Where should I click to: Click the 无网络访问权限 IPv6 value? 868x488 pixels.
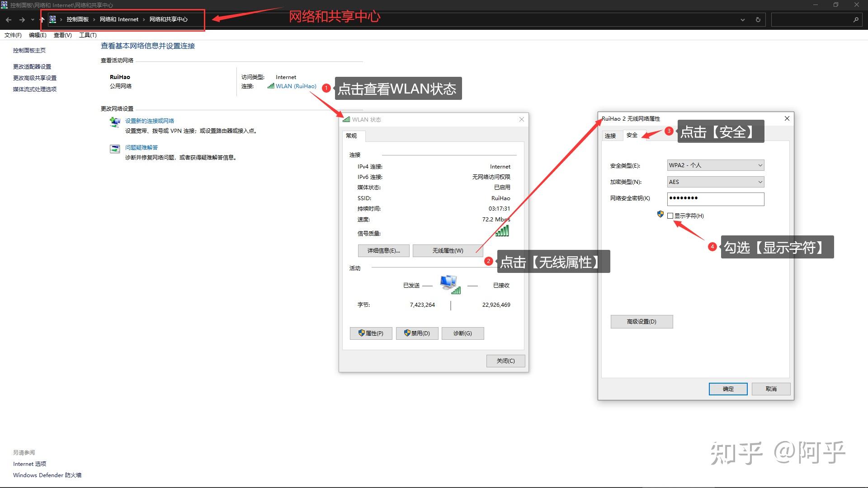coord(491,177)
